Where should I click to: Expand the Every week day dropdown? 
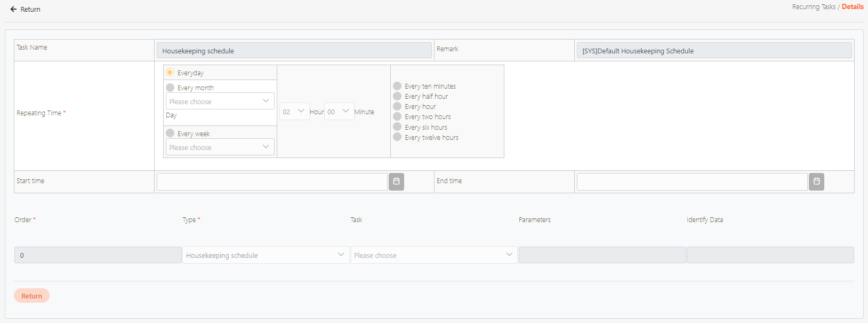coord(220,147)
